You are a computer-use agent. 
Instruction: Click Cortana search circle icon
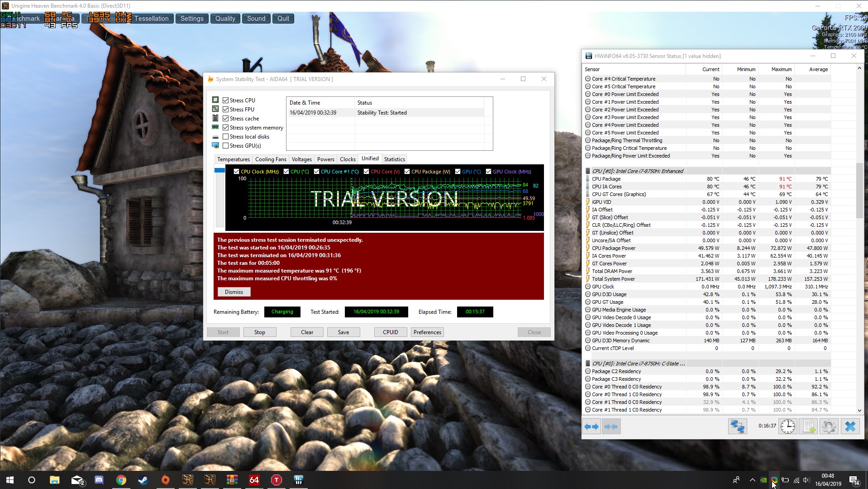(x=32, y=480)
